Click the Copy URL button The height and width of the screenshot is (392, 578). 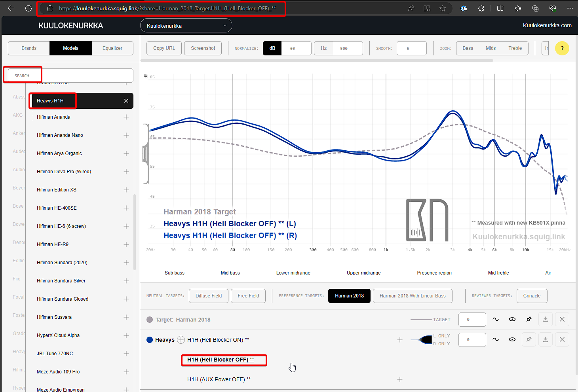[164, 48]
